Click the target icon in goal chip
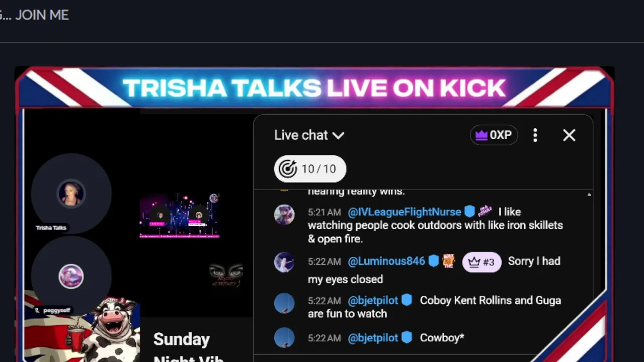Image resolution: width=644 pixels, height=362 pixels. point(288,169)
